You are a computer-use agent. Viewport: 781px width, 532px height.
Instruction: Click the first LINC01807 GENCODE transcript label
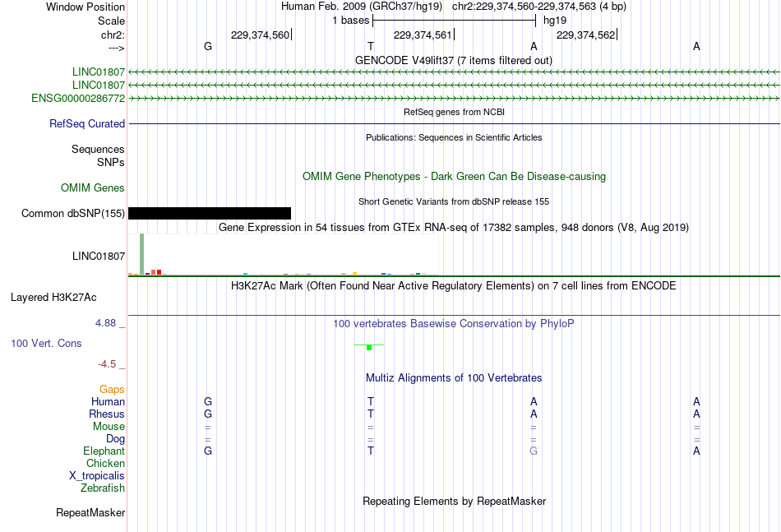tap(98, 72)
